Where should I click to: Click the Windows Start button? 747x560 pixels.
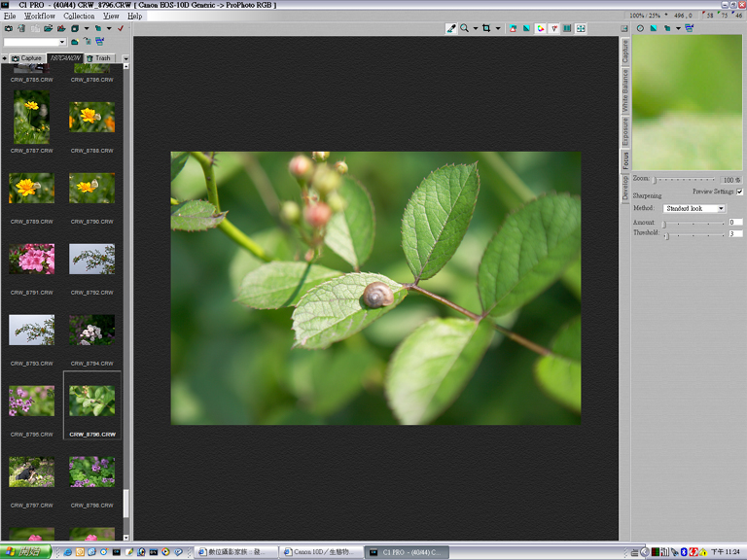(25, 552)
